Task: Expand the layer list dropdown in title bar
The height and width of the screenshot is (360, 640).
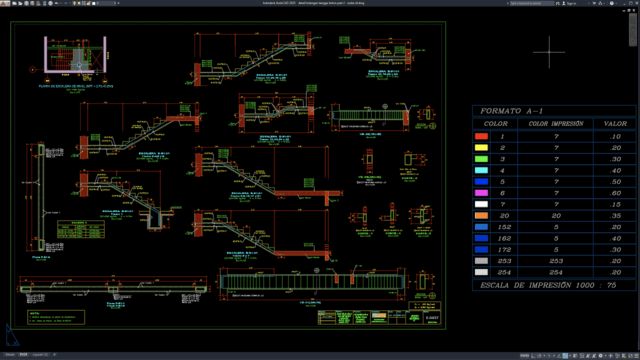Action: 115,3
